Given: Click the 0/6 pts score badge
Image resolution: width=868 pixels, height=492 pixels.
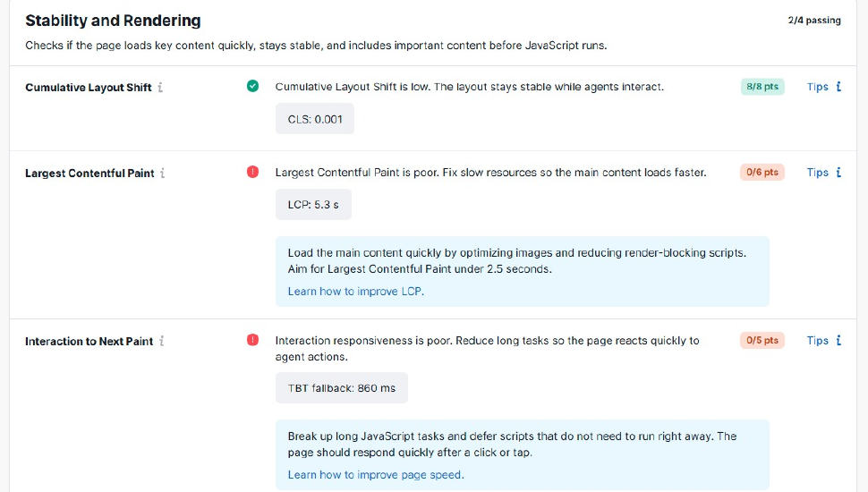Looking at the screenshot, I should coord(762,173).
